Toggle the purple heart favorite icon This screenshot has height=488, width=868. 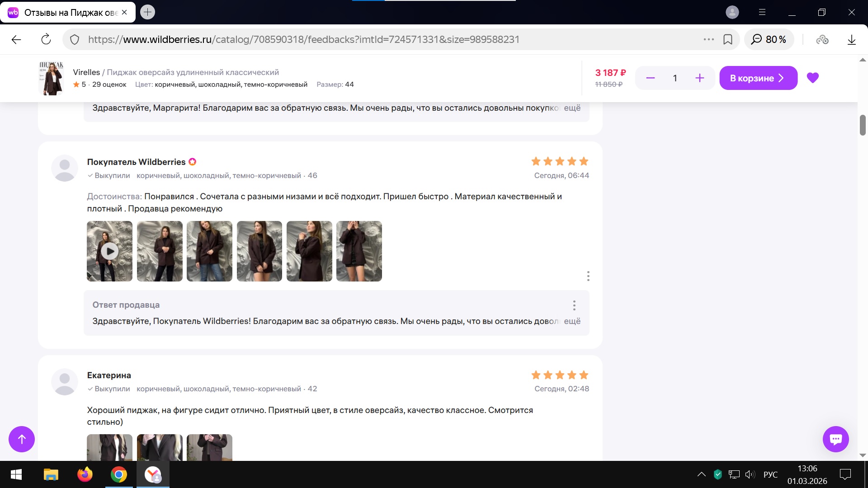pos(812,78)
